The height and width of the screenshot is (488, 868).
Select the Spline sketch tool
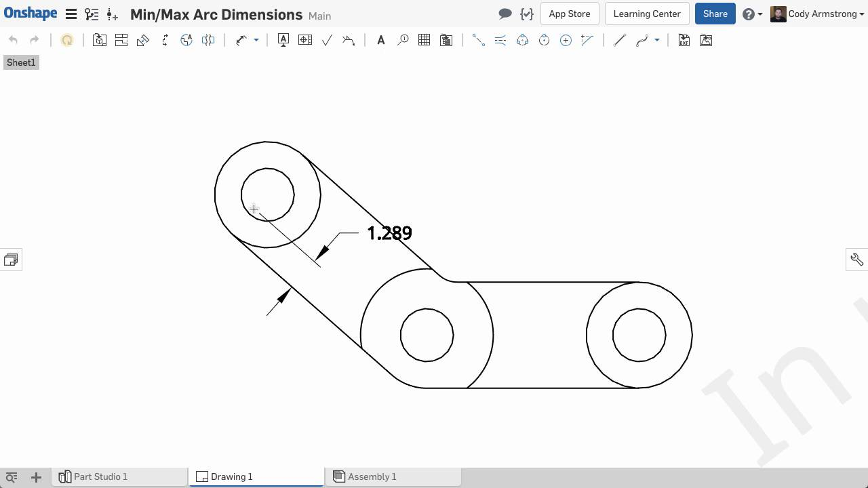pos(642,41)
